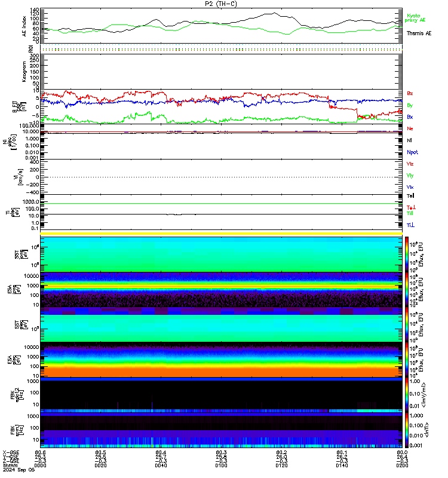
Task: Click the blue Bx legend label
Action: 410,117
